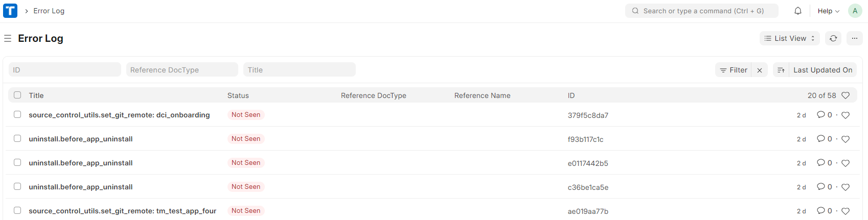Image resolution: width=868 pixels, height=220 pixels.
Task: Clear the applied filter with X
Action: [x=760, y=70]
